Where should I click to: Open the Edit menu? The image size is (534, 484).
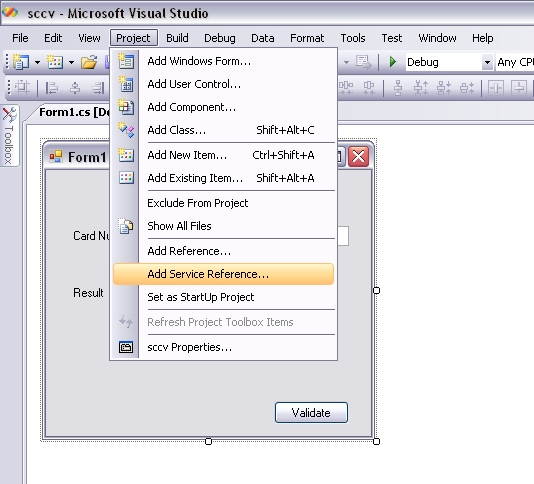click(53, 38)
